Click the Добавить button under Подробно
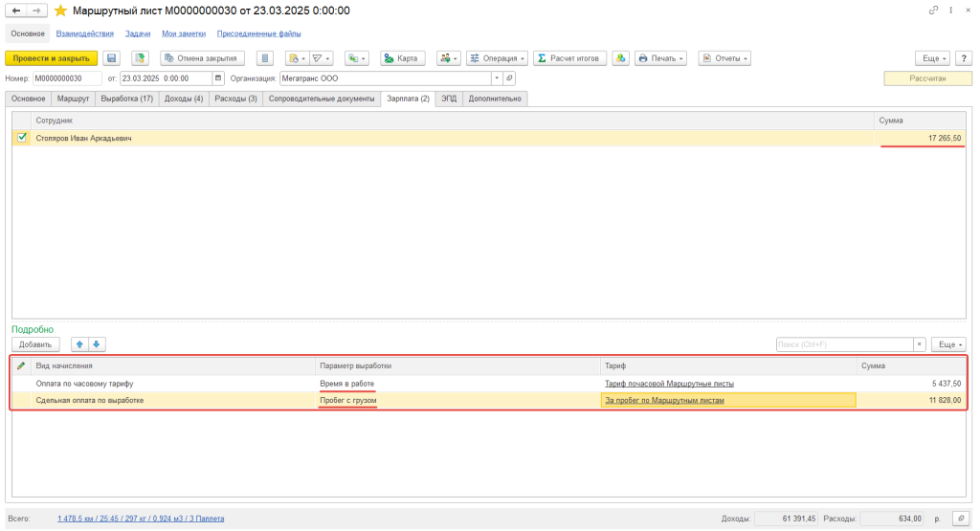The image size is (980, 531). pos(35,344)
